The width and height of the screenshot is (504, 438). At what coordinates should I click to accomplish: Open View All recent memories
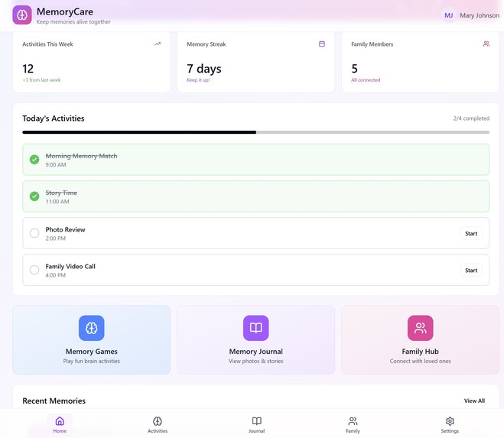(x=474, y=401)
